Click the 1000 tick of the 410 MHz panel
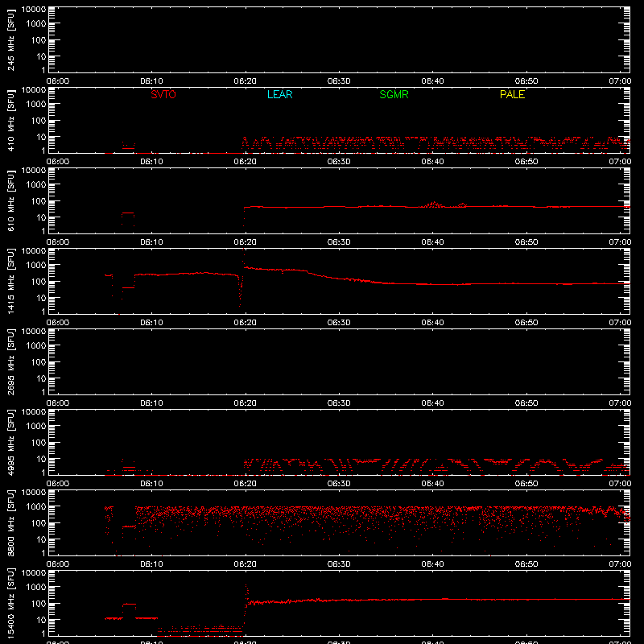The image size is (644, 644). [x=36, y=105]
